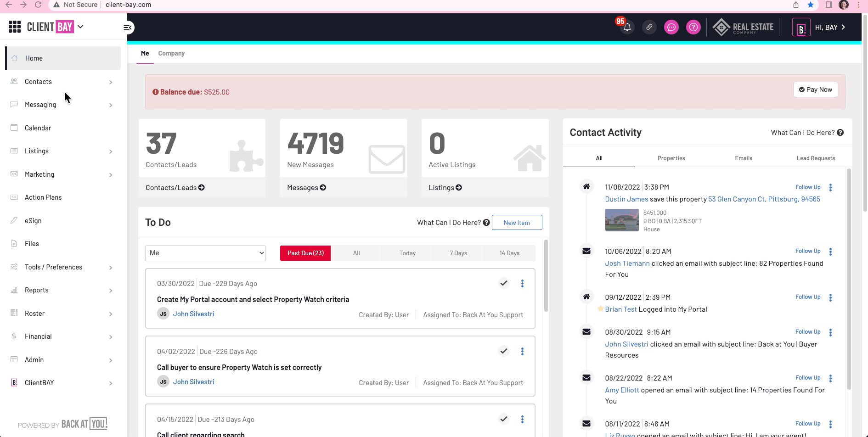
Task: Click the Contact Activity help question mark icon
Action: point(840,133)
